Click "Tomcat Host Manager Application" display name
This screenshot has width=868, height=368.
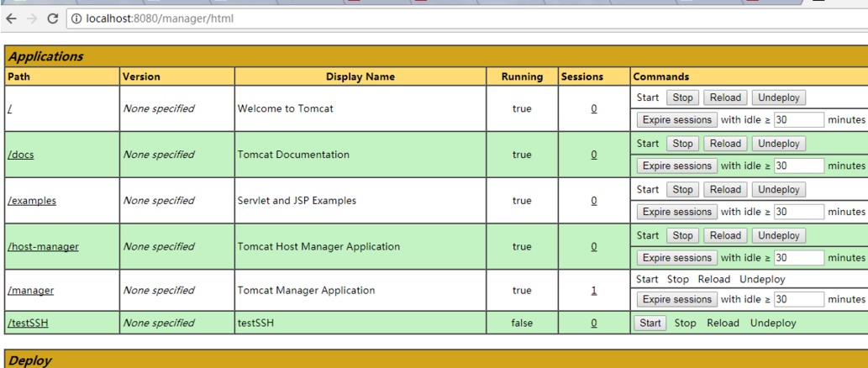[x=318, y=246]
